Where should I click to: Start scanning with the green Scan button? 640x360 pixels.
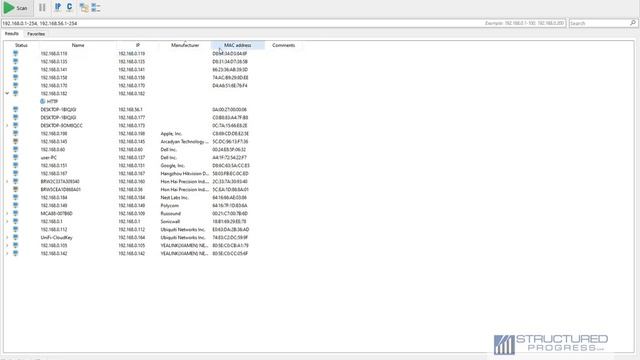click(16, 8)
